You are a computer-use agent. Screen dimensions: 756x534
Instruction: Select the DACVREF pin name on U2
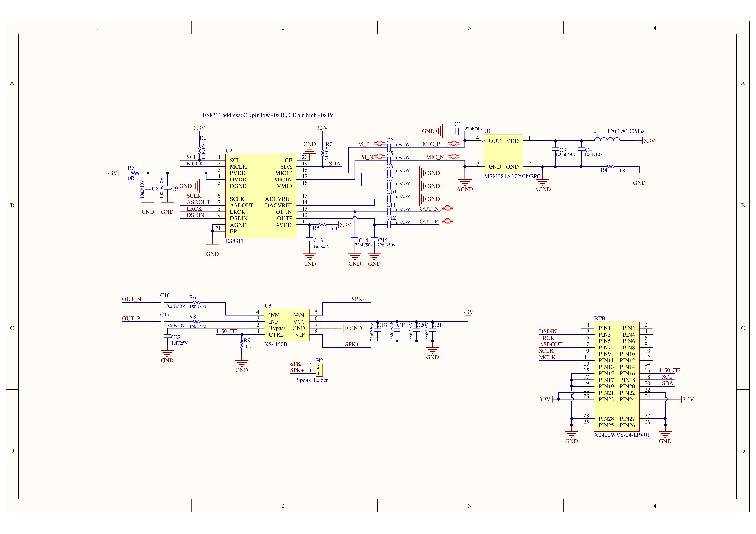click(279, 205)
